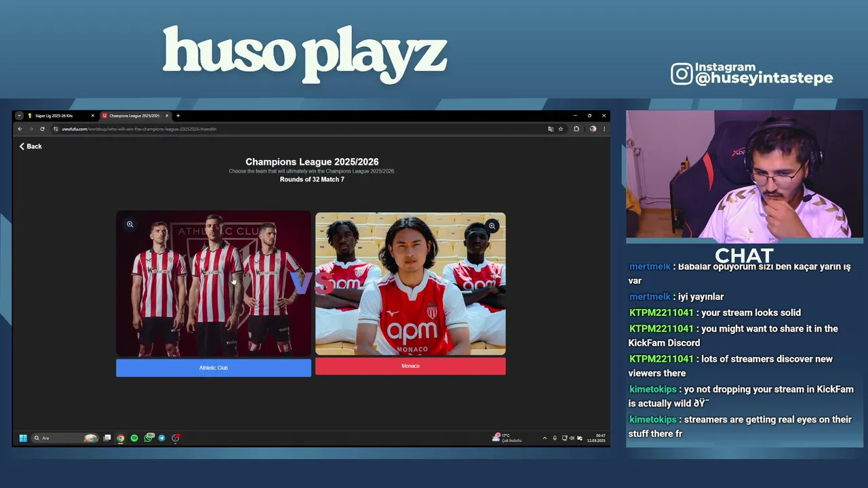This screenshot has width=868, height=488.
Task: Show hidden system tray icons
Action: pos(545,438)
